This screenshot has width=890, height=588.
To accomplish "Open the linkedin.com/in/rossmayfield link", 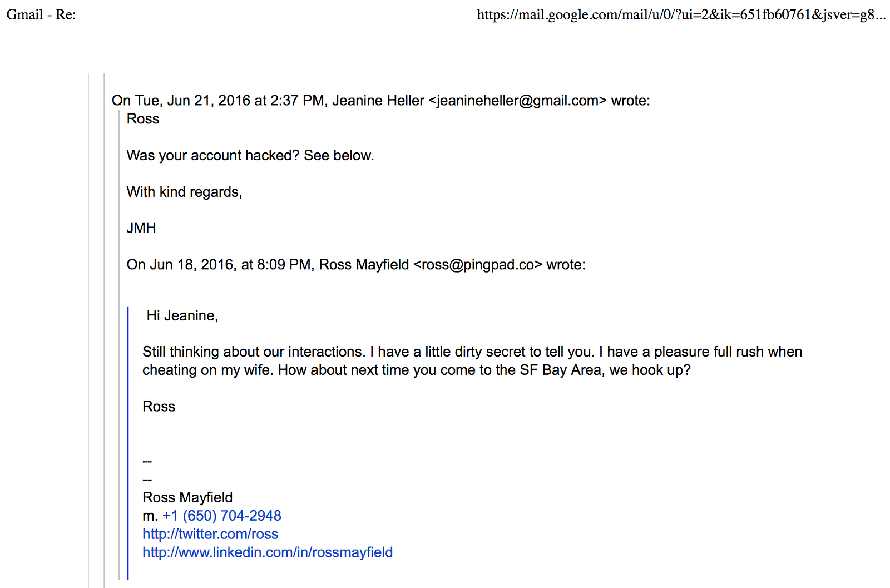I will click(268, 552).
